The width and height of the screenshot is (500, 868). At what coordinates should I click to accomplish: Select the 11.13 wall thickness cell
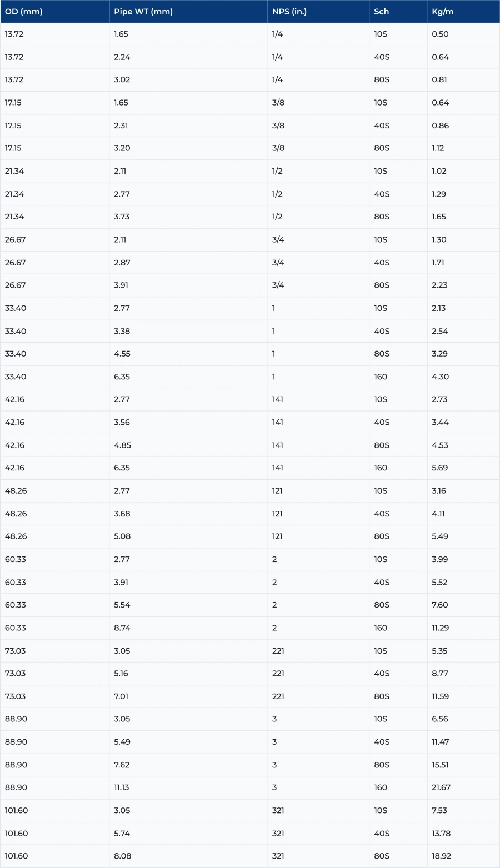click(x=121, y=787)
